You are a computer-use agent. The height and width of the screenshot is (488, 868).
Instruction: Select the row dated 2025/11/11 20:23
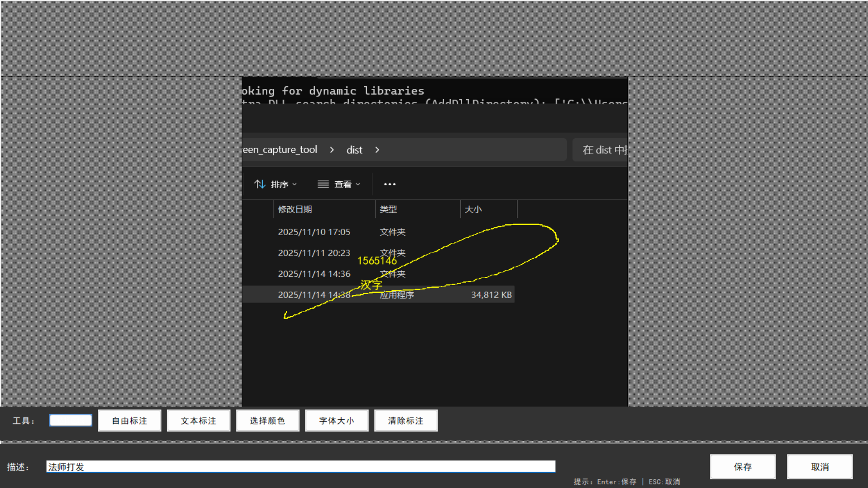(378, 253)
